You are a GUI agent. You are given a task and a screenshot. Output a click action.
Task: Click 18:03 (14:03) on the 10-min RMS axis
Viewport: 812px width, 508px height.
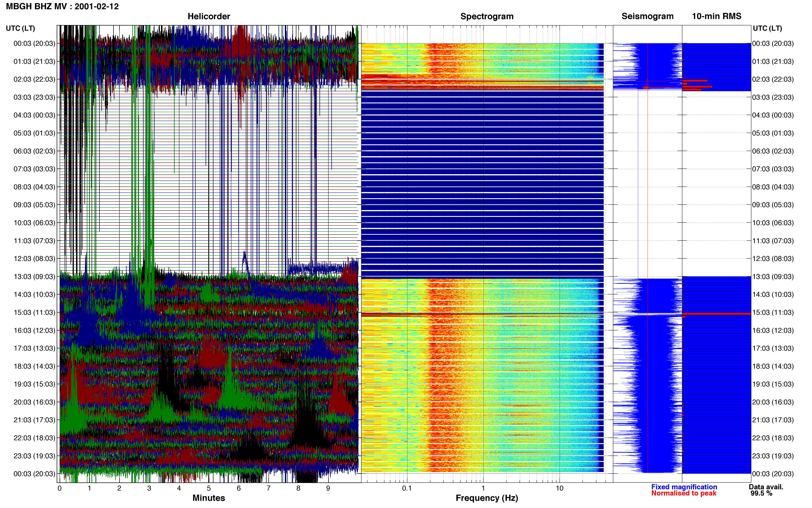tap(773, 366)
